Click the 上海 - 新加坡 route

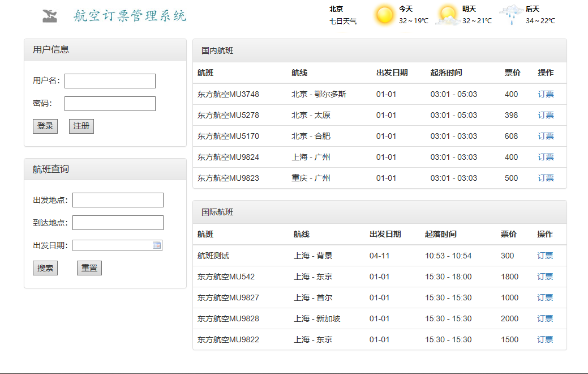[317, 319]
